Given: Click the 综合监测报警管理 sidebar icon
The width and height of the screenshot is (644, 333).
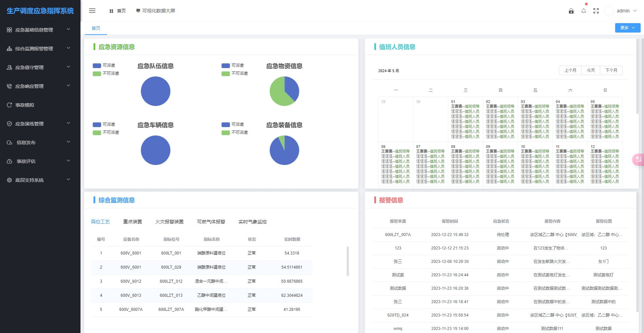Looking at the screenshot, I should (x=9, y=49).
